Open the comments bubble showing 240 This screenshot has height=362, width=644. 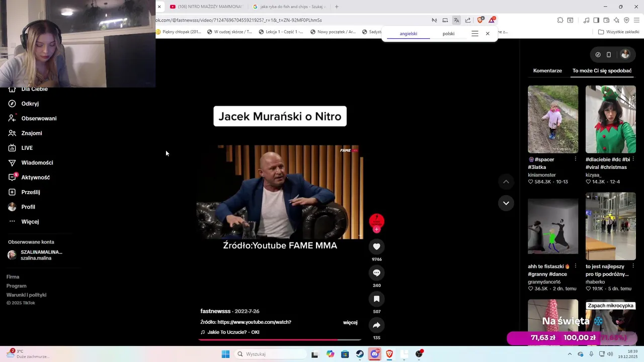point(376,273)
